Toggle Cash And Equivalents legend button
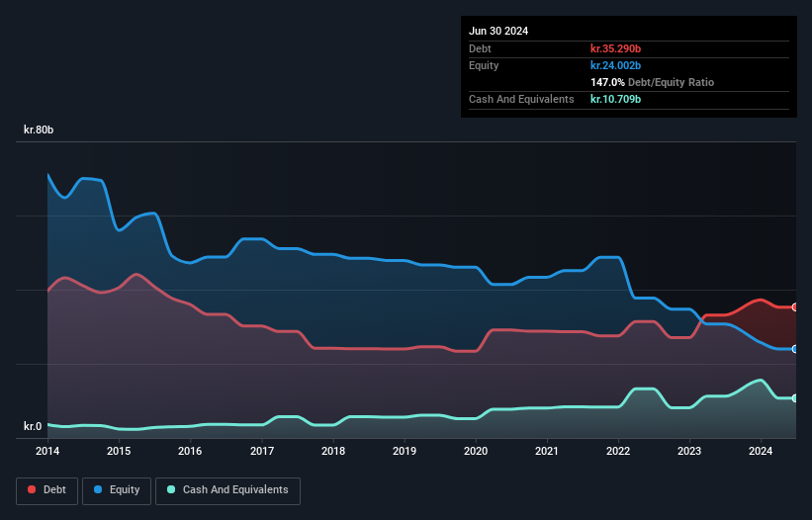 coord(227,490)
